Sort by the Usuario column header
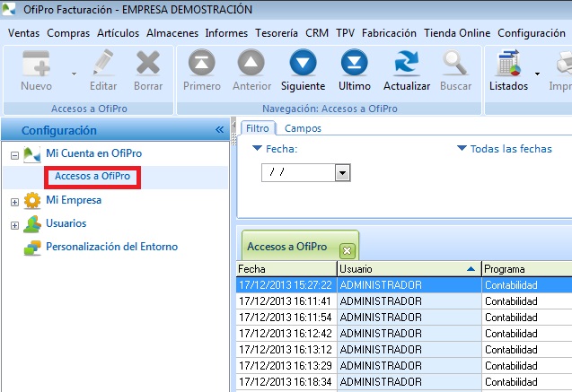572x392 pixels. [409, 269]
